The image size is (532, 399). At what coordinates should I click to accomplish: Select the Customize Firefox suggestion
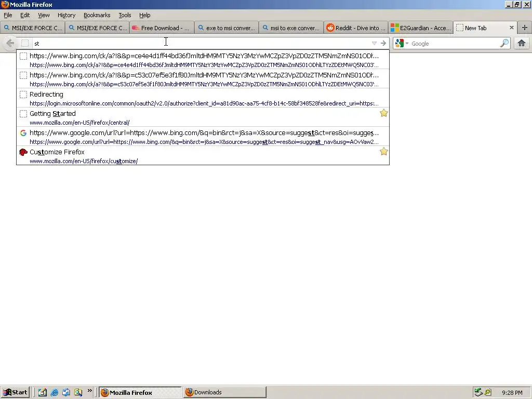point(203,156)
